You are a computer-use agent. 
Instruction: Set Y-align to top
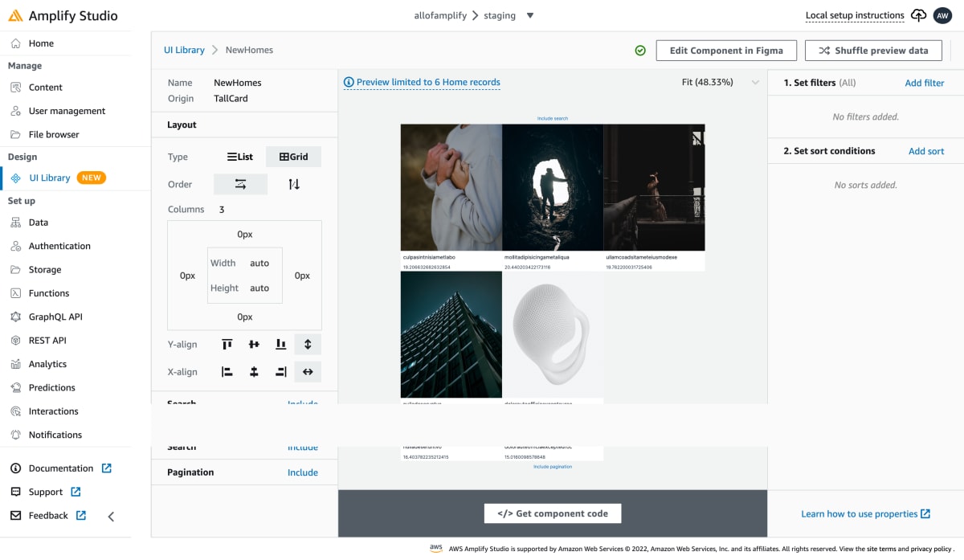[x=227, y=344]
